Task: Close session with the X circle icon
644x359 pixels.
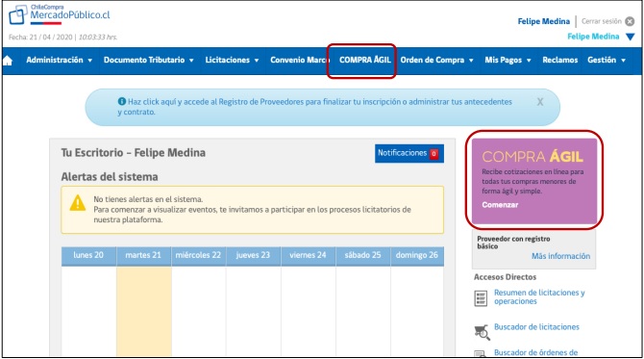Action: click(630, 21)
